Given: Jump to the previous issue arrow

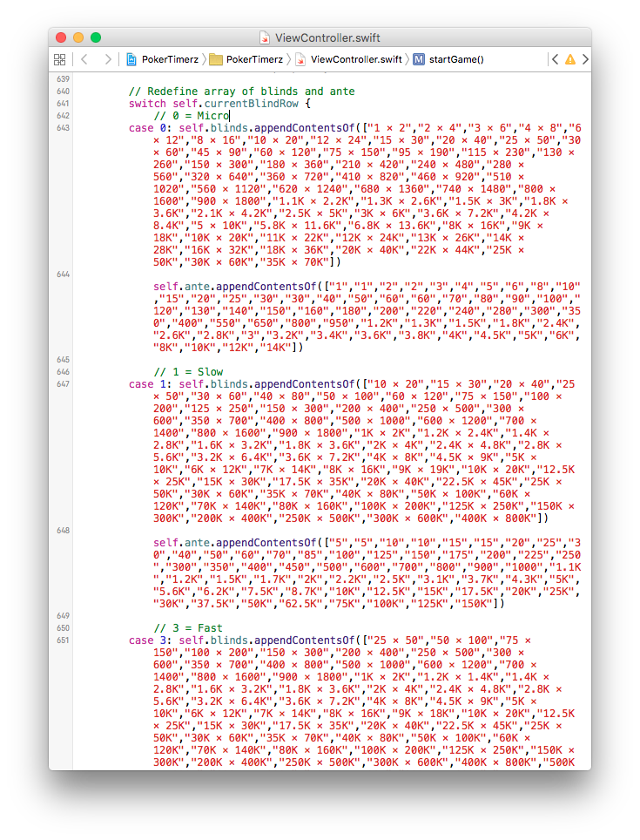Looking at the screenshot, I should (x=555, y=59).
